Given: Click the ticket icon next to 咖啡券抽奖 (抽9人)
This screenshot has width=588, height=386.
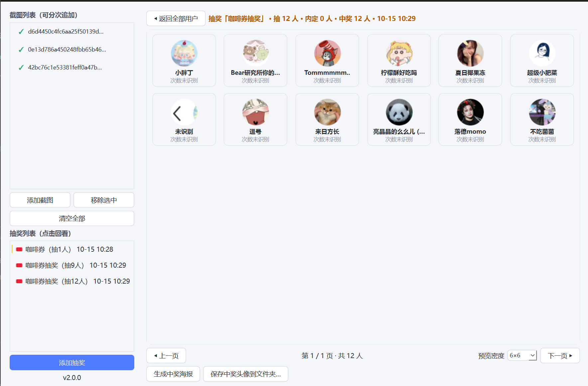Looking at the screenshot, I should point(19,265).
